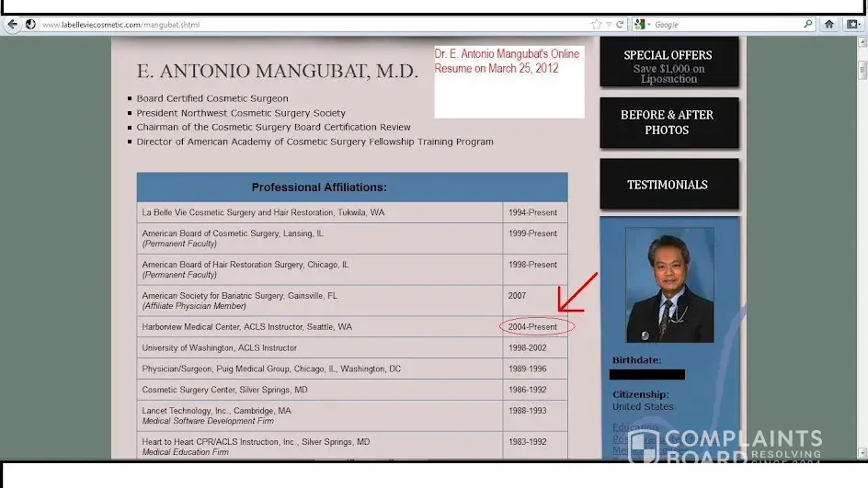Expand the search engine selector arrow
The height and width of the screenshot is (488, 868).
click(x=649, y=25)
